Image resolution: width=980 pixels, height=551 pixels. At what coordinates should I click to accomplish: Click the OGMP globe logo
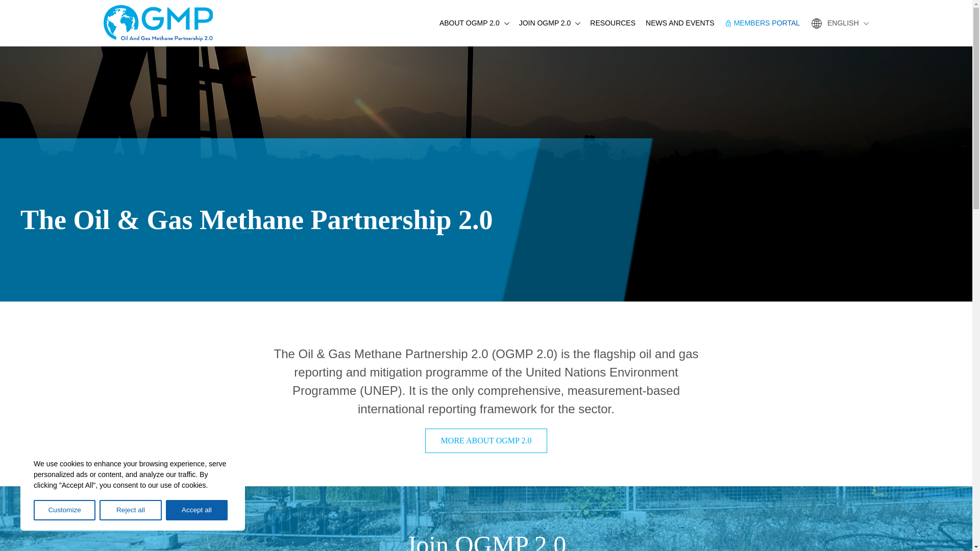click(158, 23)
